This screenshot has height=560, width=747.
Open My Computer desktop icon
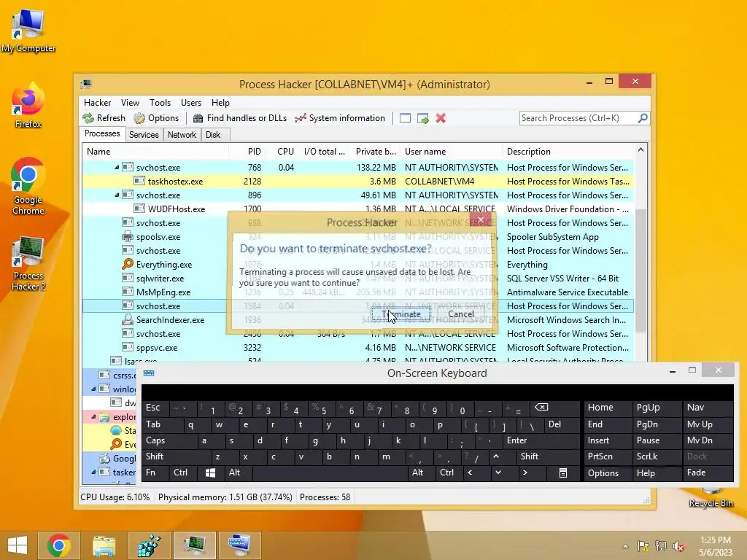pos(28,31)
